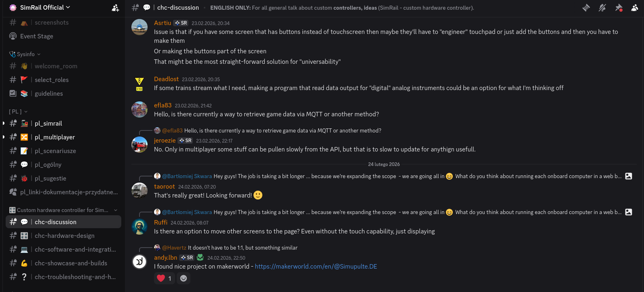
Task: Open the SimRail Official server dropdown
Action: pyautogui.click(x=45, y=8)
